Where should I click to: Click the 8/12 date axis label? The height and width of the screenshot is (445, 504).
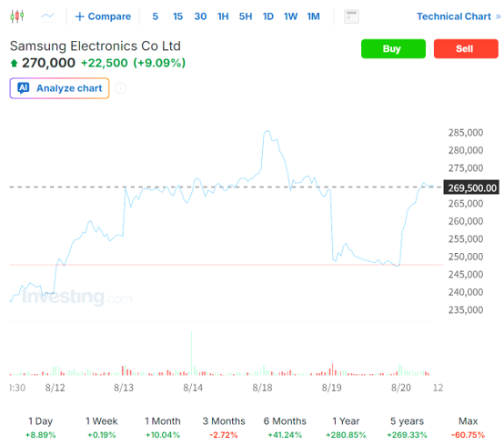(x=55, y=388)
